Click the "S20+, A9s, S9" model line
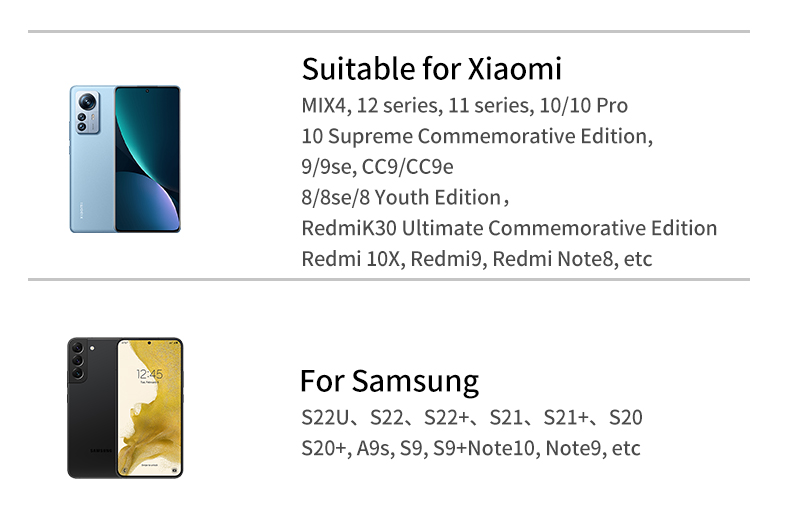This screenshot has width=790, height=514. click(471, 448)
